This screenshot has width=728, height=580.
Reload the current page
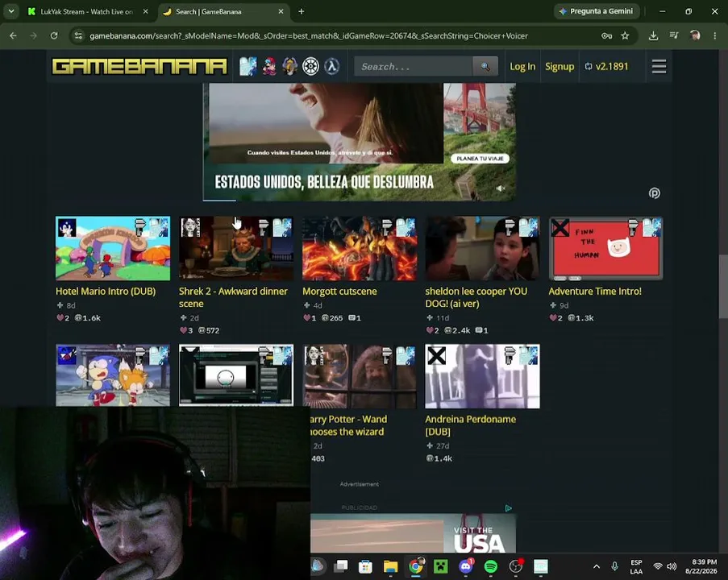[x=54, y=35]
